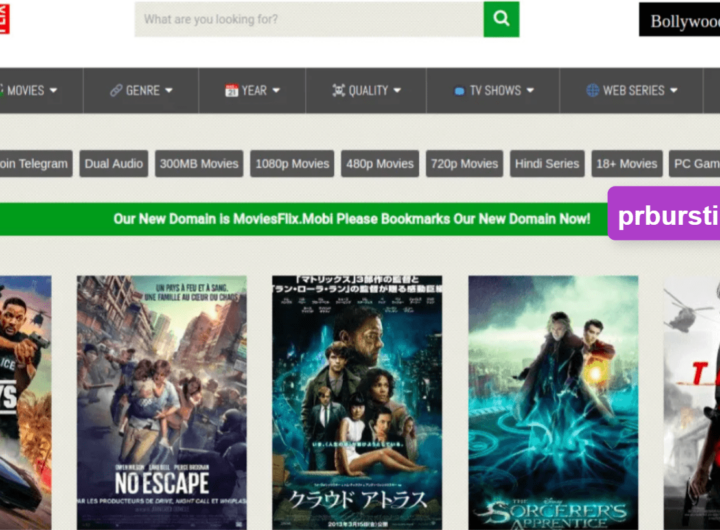Select the 720p Movies tag

(464, 164)
